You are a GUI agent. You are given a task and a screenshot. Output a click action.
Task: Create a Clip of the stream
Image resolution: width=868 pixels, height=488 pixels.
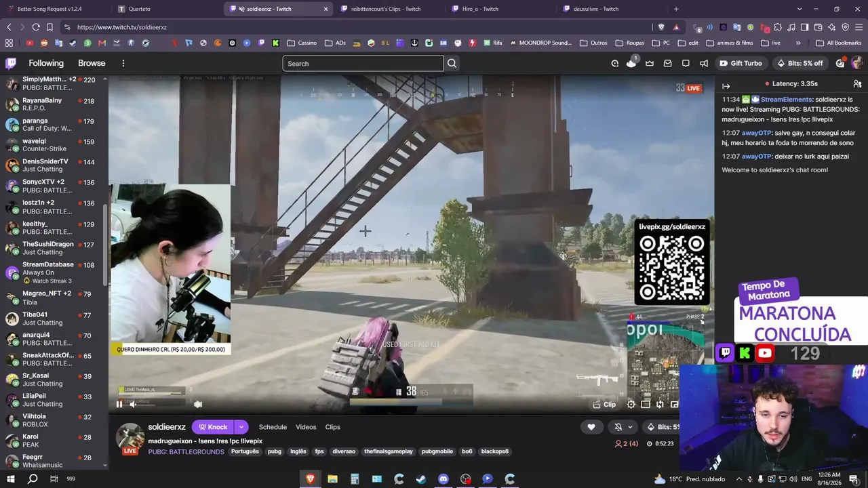[604, 405]
